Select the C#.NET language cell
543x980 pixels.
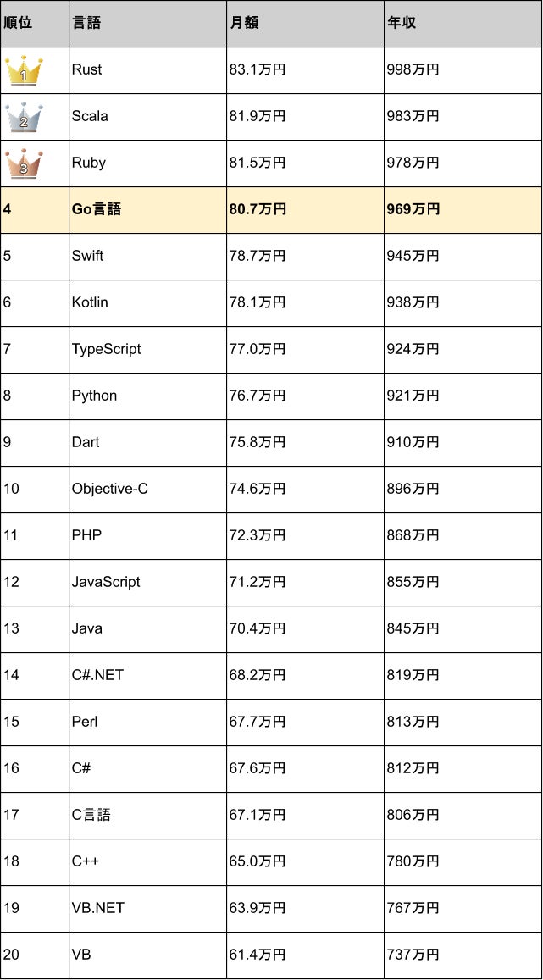[x=98, y=676]
